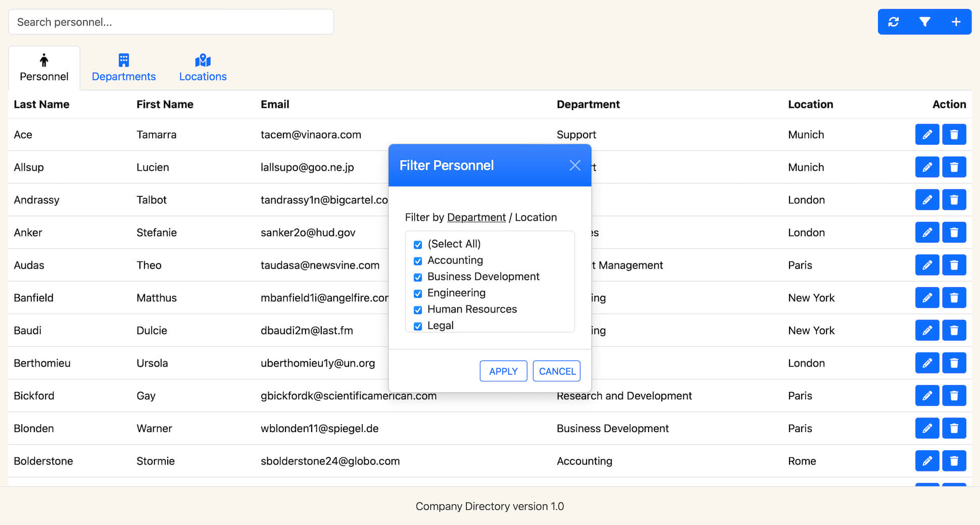This screenshot has height=525, width=980.
Task: Click the refresh icon in top toolbar
Action: tap(893, 22)
